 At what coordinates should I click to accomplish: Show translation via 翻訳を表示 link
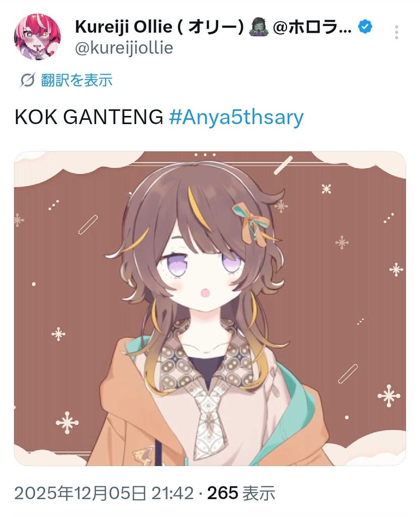(77, 80)
